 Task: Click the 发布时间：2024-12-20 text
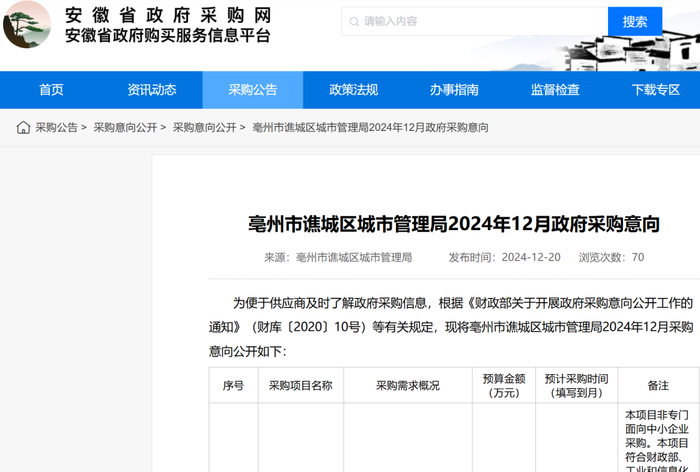(504, 258)
